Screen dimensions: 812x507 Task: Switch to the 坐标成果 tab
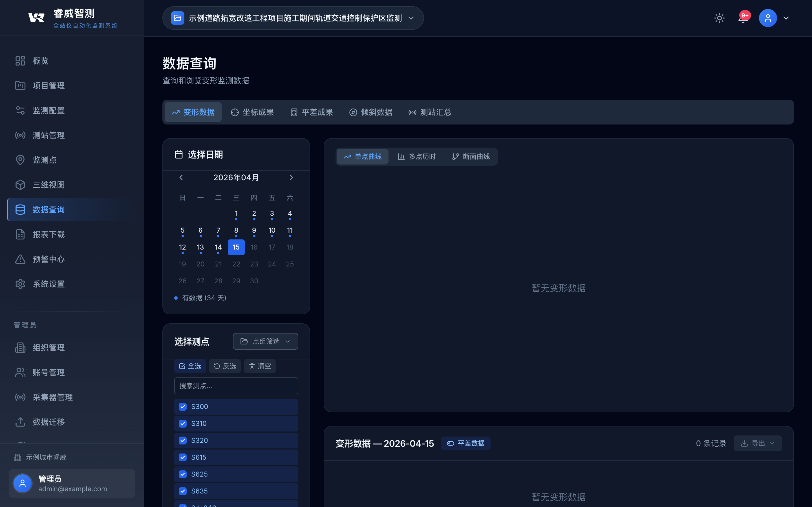pyautogui.click(x=252, y=112)
